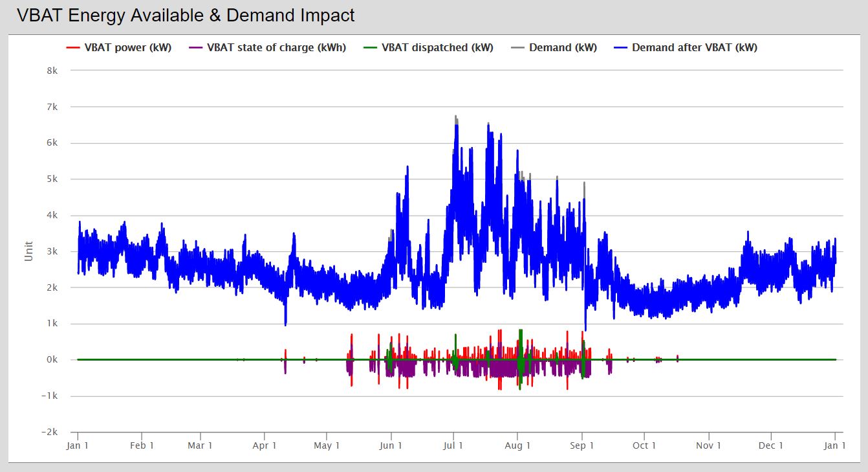This screenshot has height=472, width=868.
Task: Click the deep demand dip just after Sep 1
Action: point(585,329)
